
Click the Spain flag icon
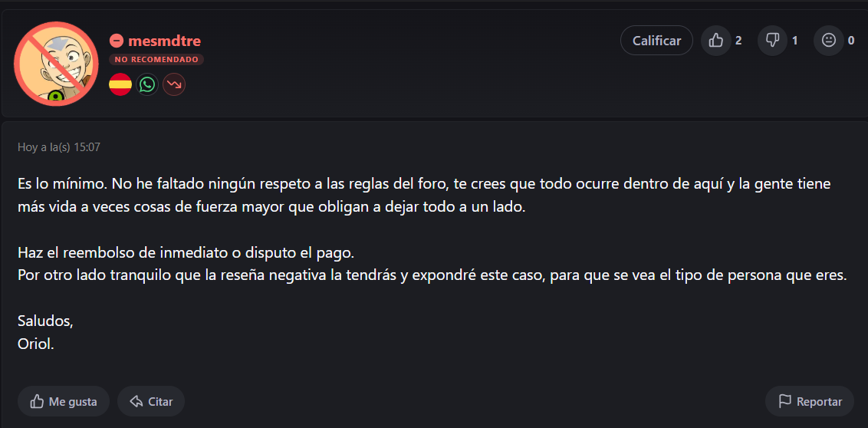coord(120,84)
